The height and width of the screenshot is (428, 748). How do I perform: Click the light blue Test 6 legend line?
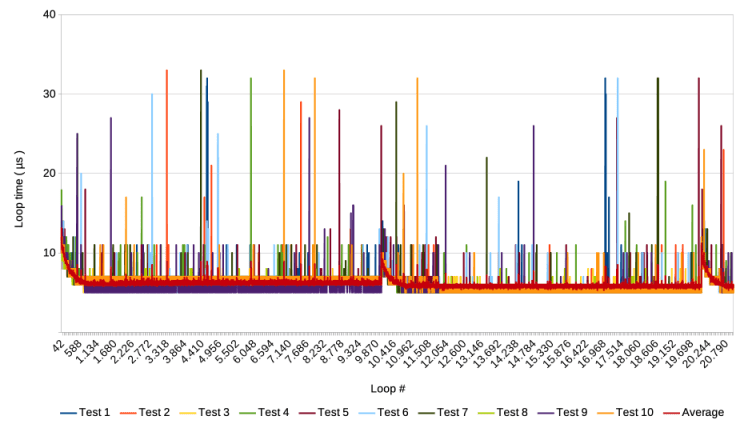370,411
